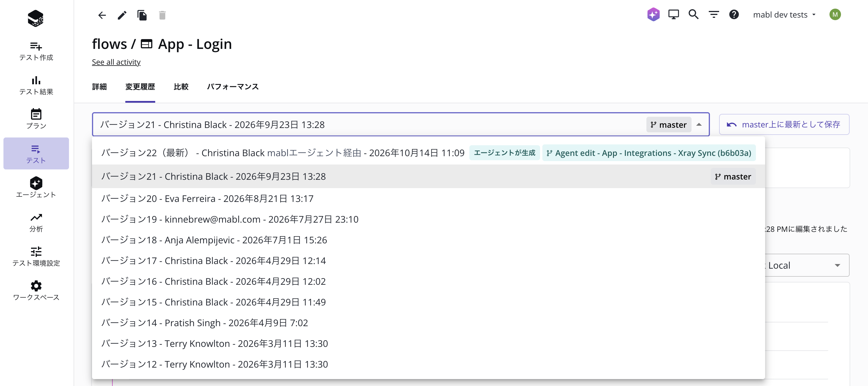Select バージョン12 by Terry Knowlton
This screenshot has height=386, width=868.
(428, 364)
